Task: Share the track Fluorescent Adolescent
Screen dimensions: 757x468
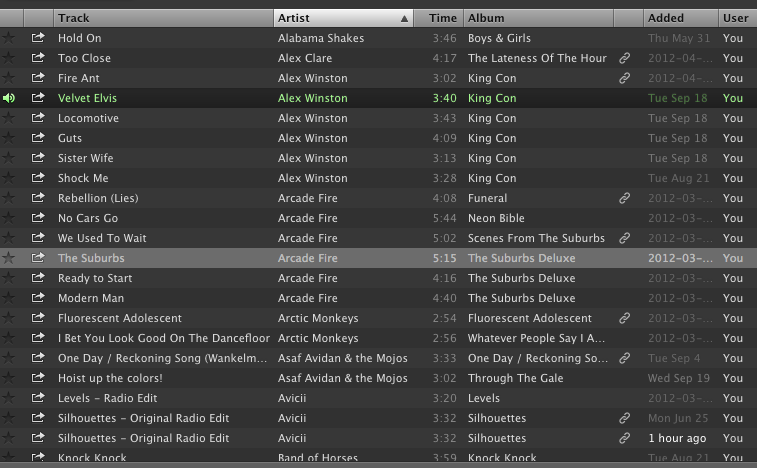Action: pyautogui.click(x=38, y=317)
